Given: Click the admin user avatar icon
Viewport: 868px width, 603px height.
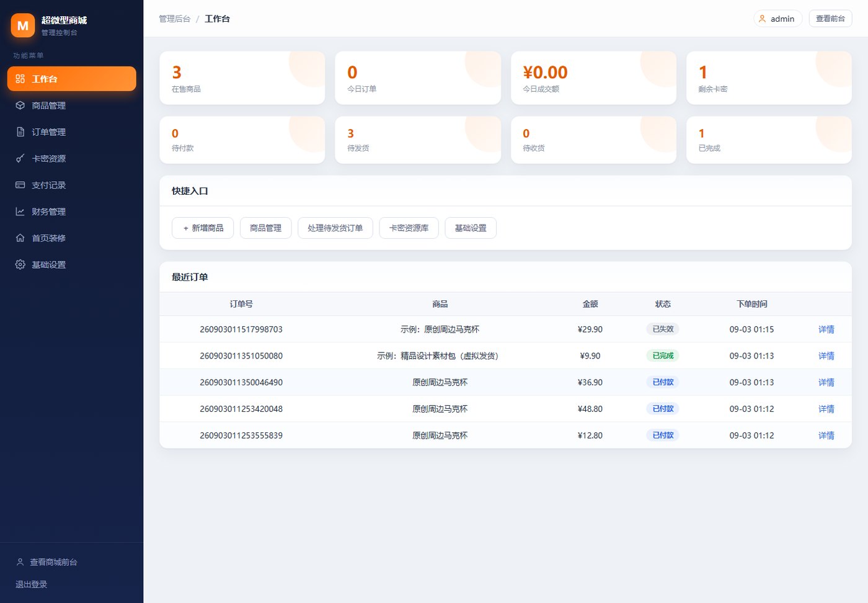Looking at the screenshot, I should (x=763, y=19).
